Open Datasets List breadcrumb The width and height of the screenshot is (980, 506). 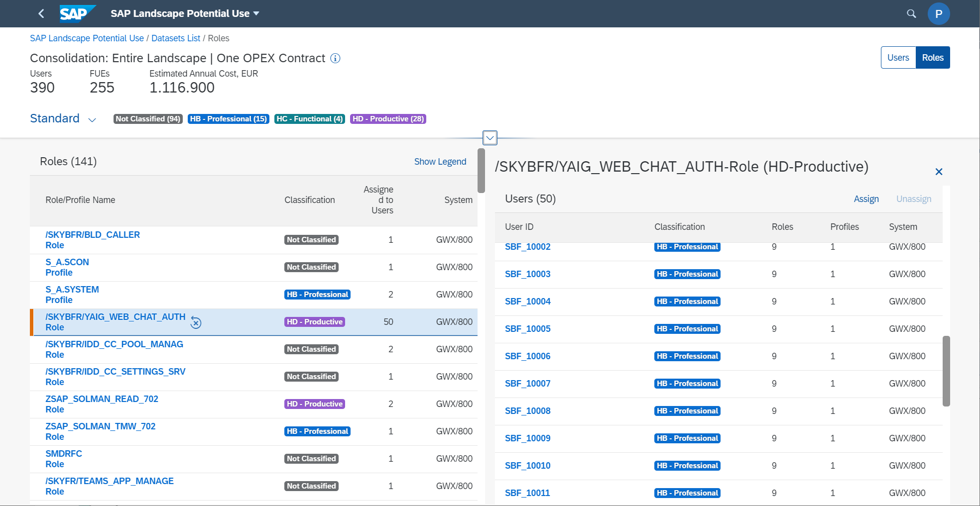[x=175, y=38]
